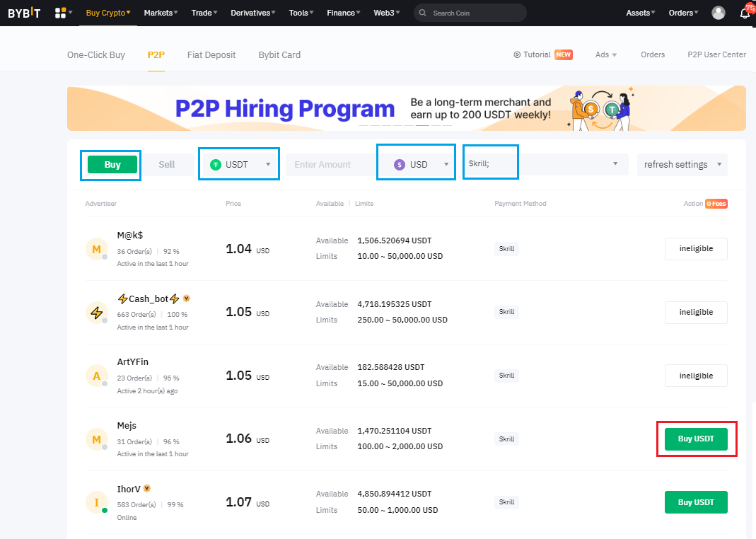756x539 pixels.
Task: Open P2P Orders link
Action: [x=653, y=55]
